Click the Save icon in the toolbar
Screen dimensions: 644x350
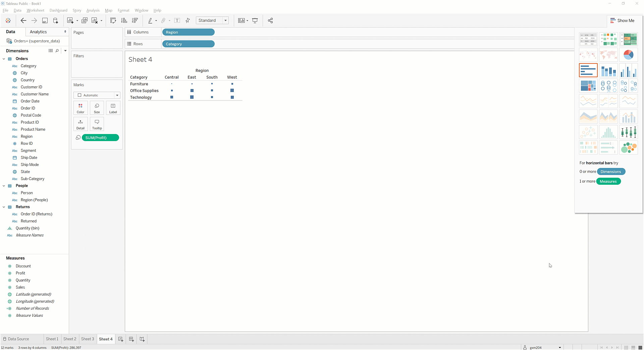(45, 20)
